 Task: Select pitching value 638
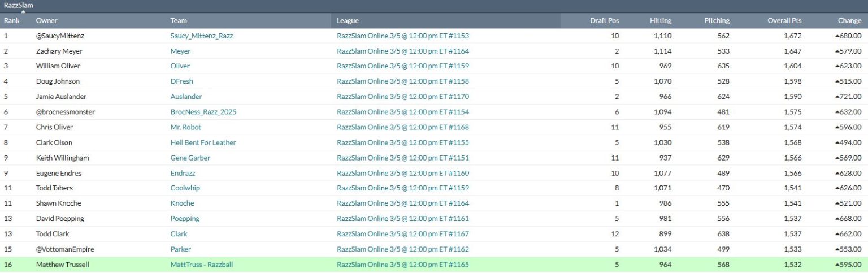point(723,233)
